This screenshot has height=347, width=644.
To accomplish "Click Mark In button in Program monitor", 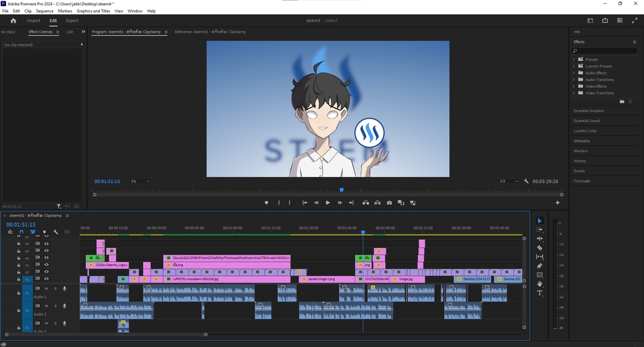I will [279, 202].
